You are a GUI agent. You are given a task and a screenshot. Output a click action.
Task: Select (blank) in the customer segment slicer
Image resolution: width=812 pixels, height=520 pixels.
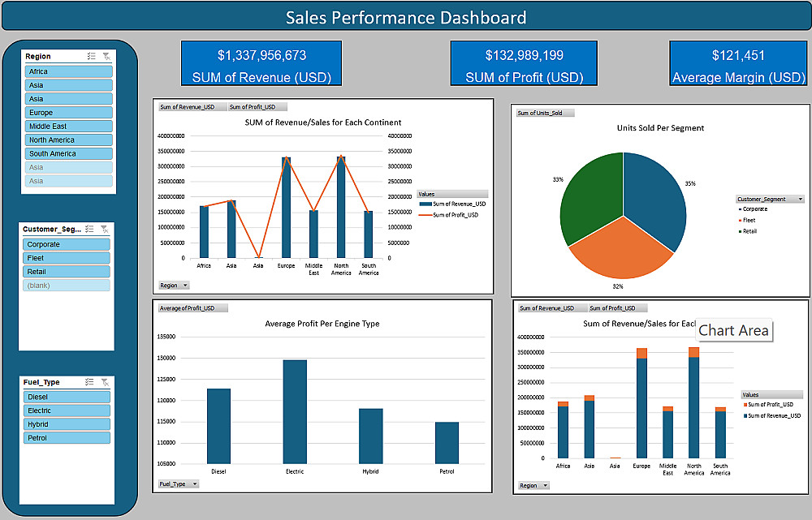tap(67, 285)
